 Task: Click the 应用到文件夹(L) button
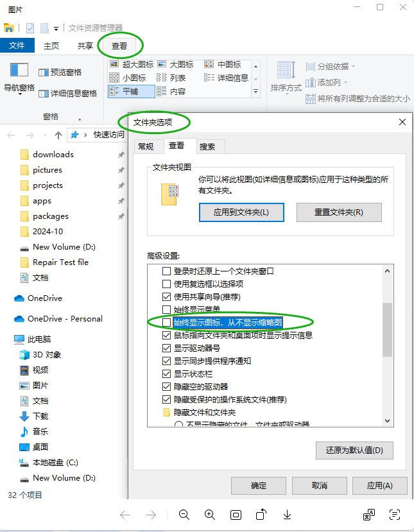[x=241, y=212]
